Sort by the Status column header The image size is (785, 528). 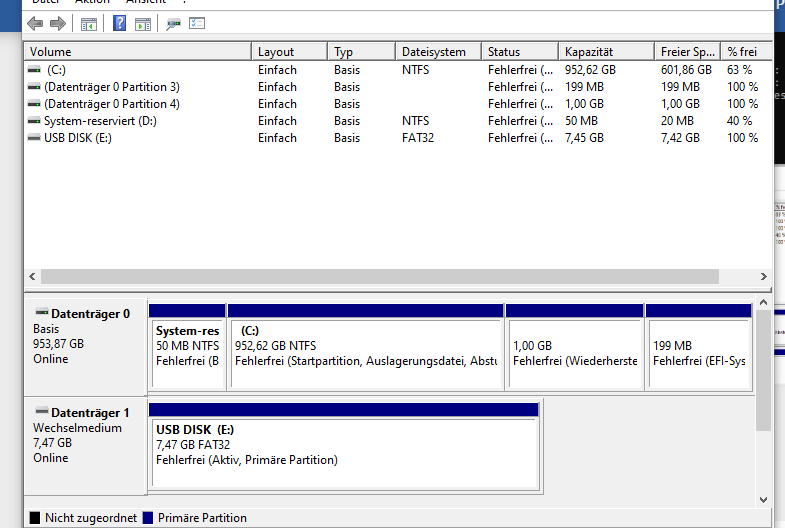520,52
